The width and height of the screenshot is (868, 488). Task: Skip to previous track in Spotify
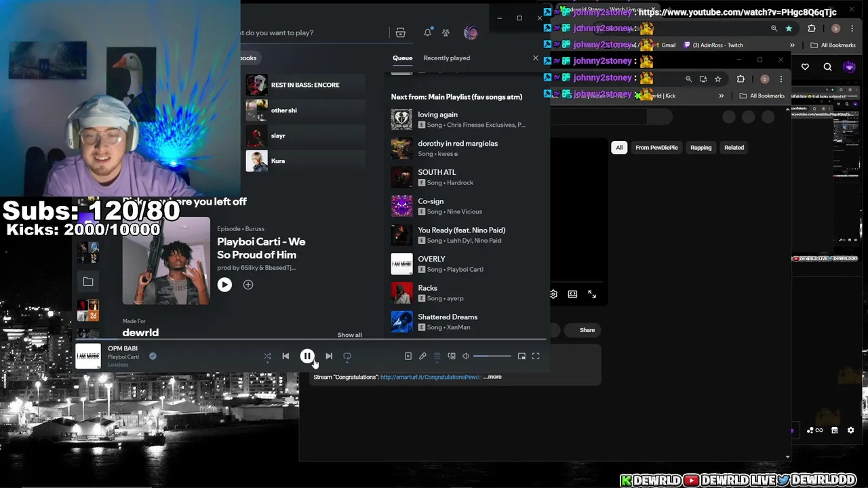point(285,356)
